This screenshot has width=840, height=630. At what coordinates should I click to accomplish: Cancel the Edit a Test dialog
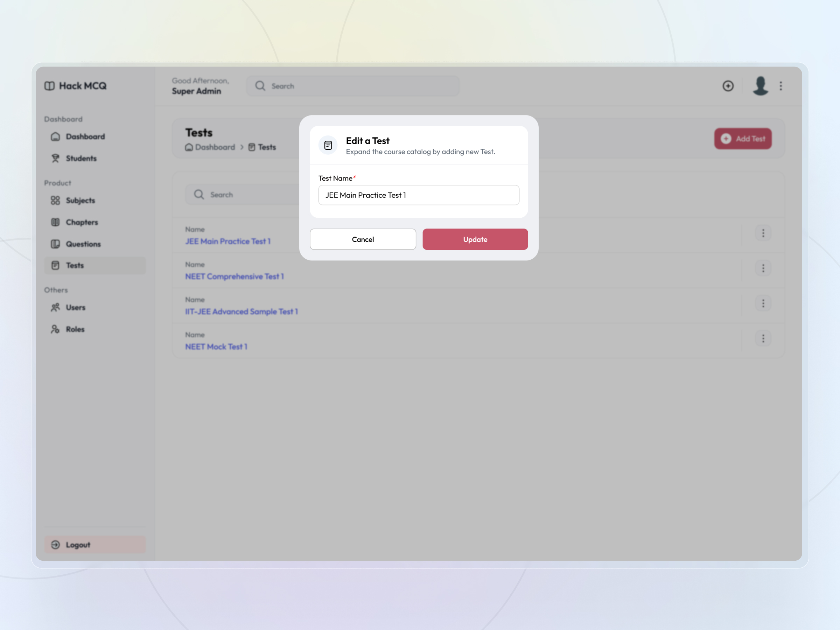[x=363, y=239]
